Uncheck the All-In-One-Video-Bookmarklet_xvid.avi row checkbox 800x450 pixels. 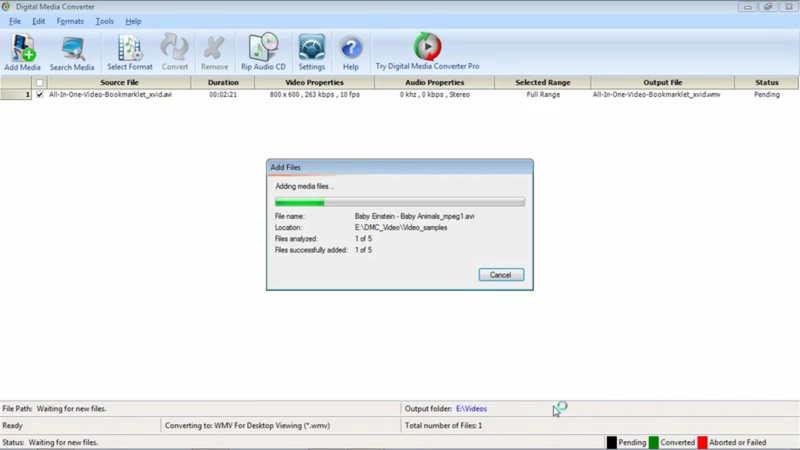pos(39,94)
